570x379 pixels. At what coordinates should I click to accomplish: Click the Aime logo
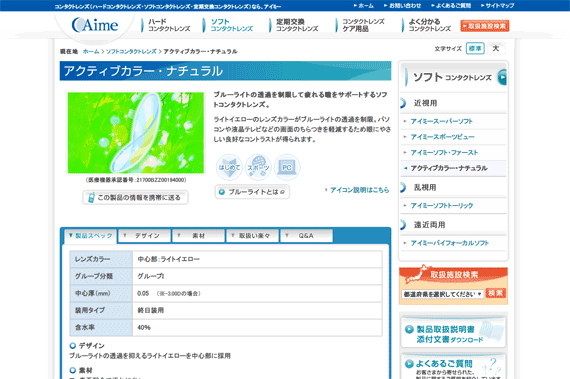coord(95,25)
